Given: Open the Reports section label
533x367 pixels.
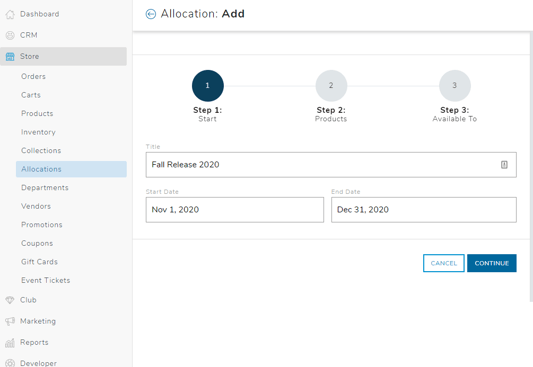Looking at the screenshot, I should 34,343.
